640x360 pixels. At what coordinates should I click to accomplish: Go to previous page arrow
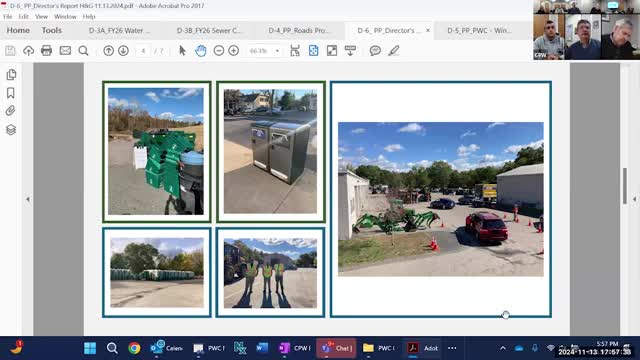[109, 51]
